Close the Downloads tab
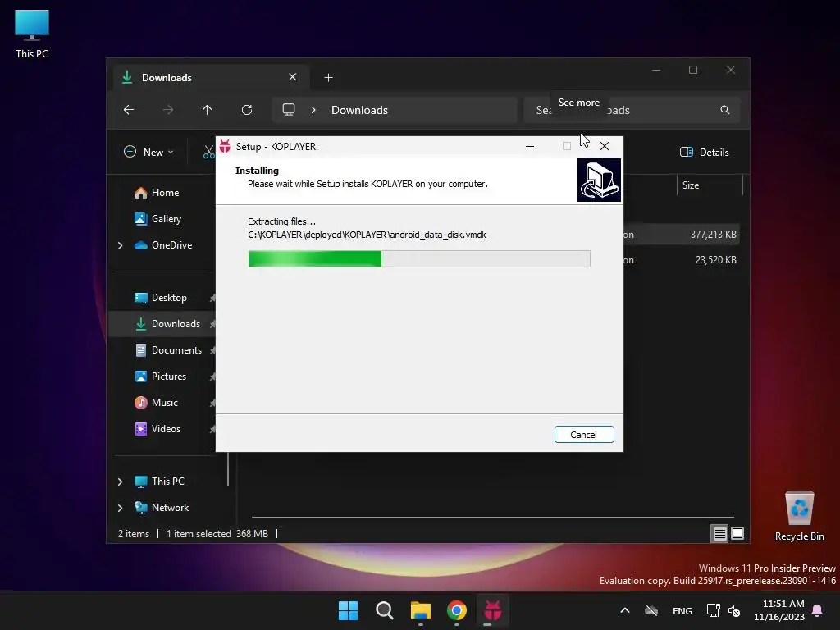Viewport: 840px width, 630px height. click(293, 77)
